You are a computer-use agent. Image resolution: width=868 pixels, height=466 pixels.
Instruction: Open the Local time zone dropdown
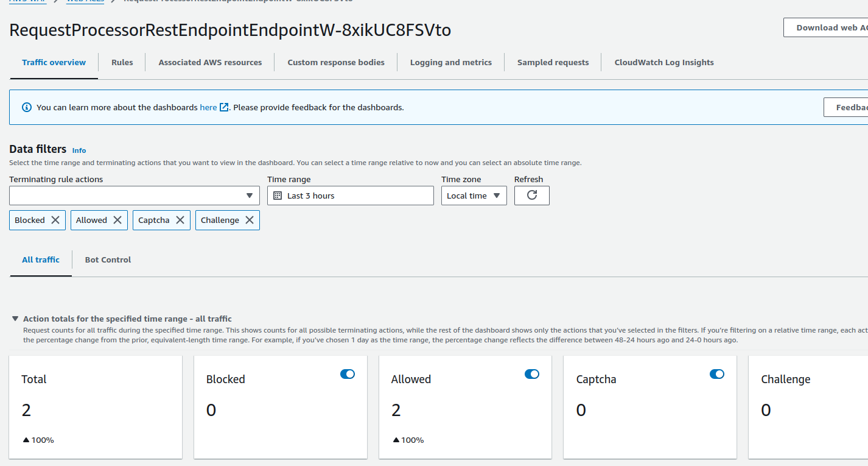tap(474, 196)
